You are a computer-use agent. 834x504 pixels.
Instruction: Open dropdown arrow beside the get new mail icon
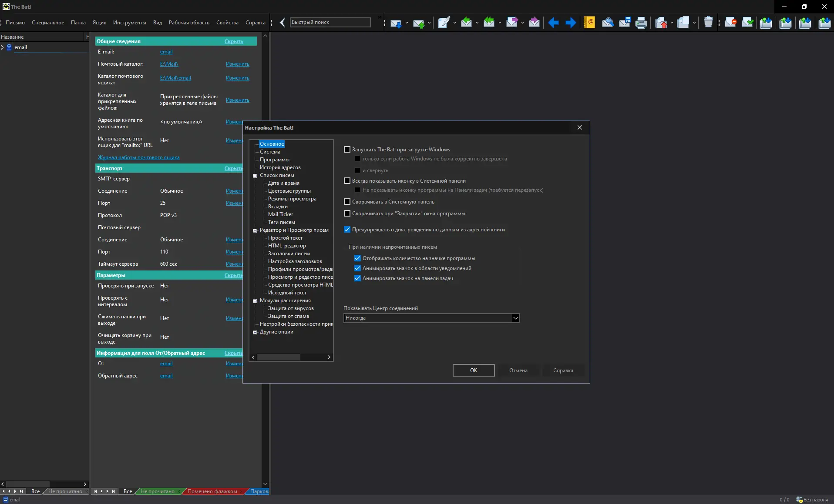click(407, 23)
